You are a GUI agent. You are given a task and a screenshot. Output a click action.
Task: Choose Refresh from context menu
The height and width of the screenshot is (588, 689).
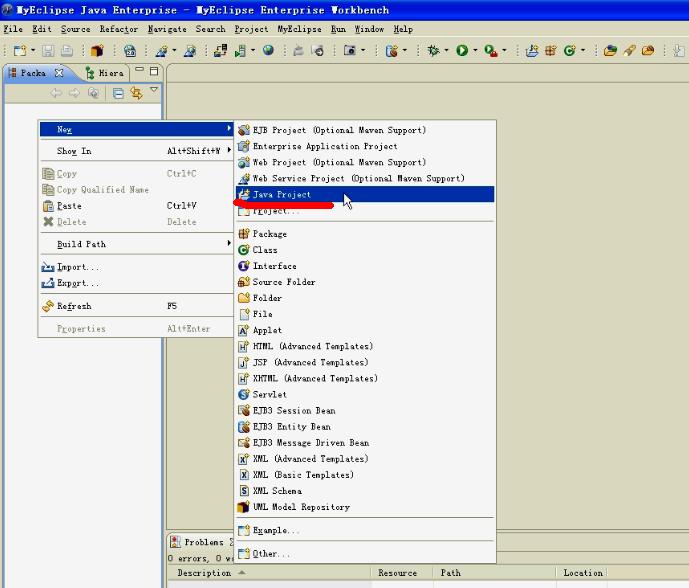pyautogui.click(x=136, y=306)
